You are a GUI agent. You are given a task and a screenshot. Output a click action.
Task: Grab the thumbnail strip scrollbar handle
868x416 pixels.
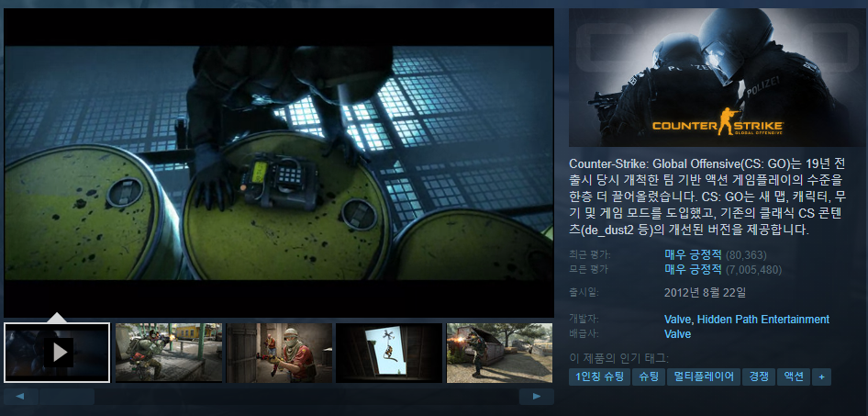67,396
